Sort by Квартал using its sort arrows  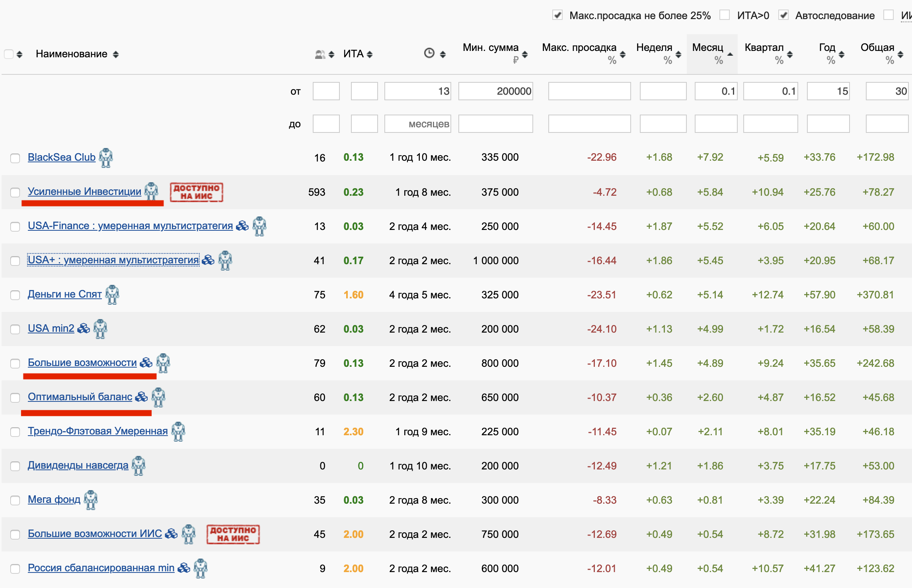(790, 55)
